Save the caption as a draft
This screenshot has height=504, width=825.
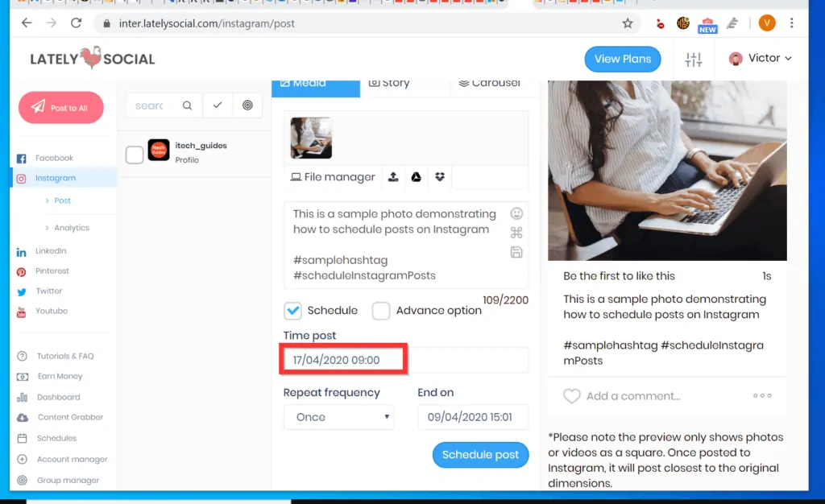click(516, 251)
